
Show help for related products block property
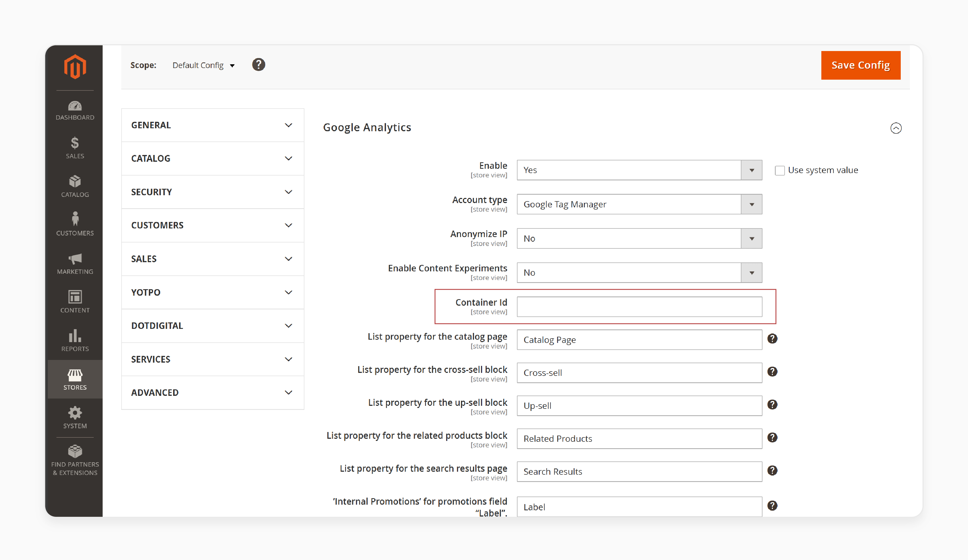pyautogui.click(x=772, y=438)
